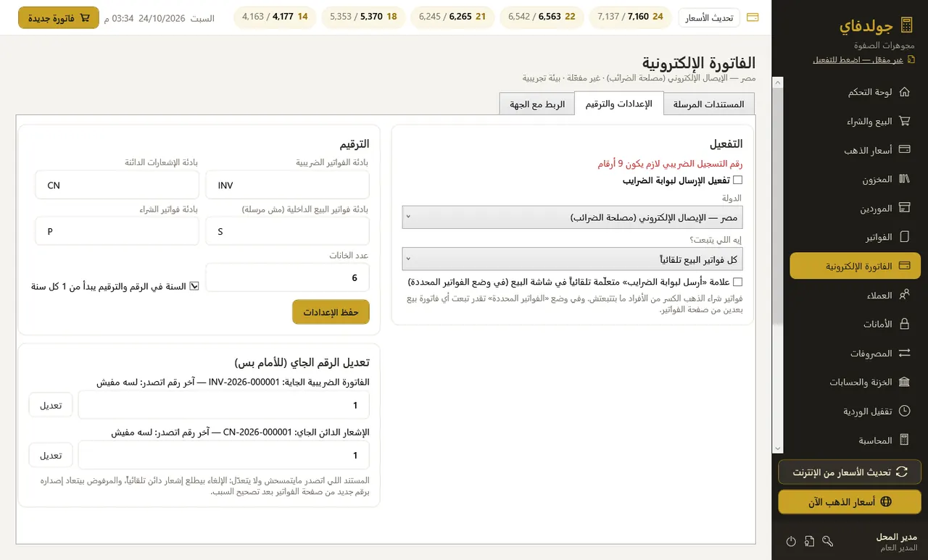Click the calculator icon beside المحاسبة
Image resolution: width=928 pixels, height=560 pixels.
pos(904,440)
